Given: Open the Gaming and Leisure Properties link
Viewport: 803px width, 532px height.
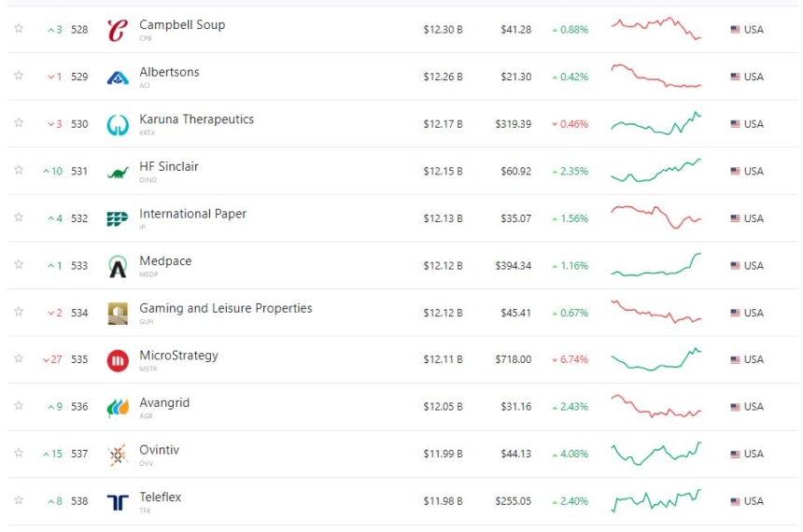Looking at the screenshot, I should click(226, 308).
